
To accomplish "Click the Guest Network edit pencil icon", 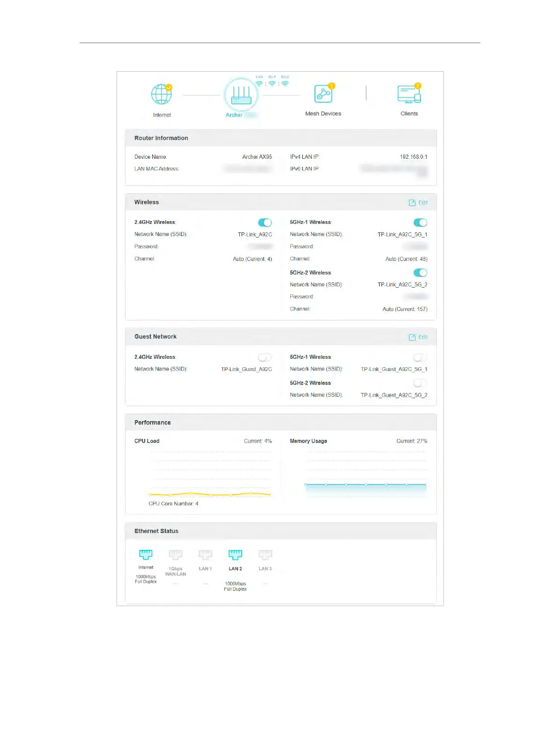I will pos(412,337).
